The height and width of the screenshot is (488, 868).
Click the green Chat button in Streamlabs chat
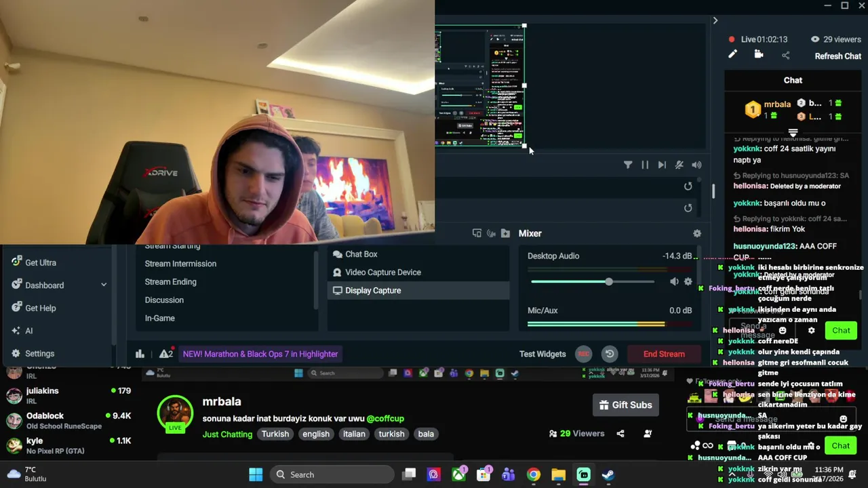[x=841, y=331]
